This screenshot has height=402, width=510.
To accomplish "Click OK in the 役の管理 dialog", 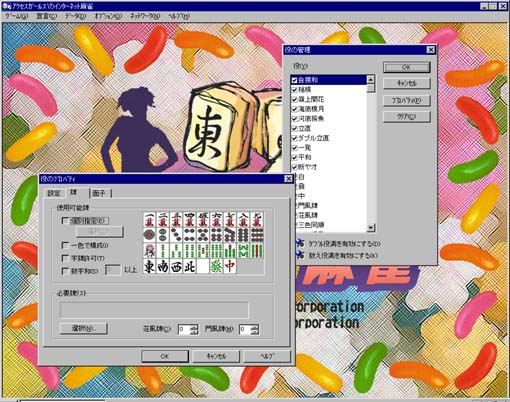I will pos(406,67).
